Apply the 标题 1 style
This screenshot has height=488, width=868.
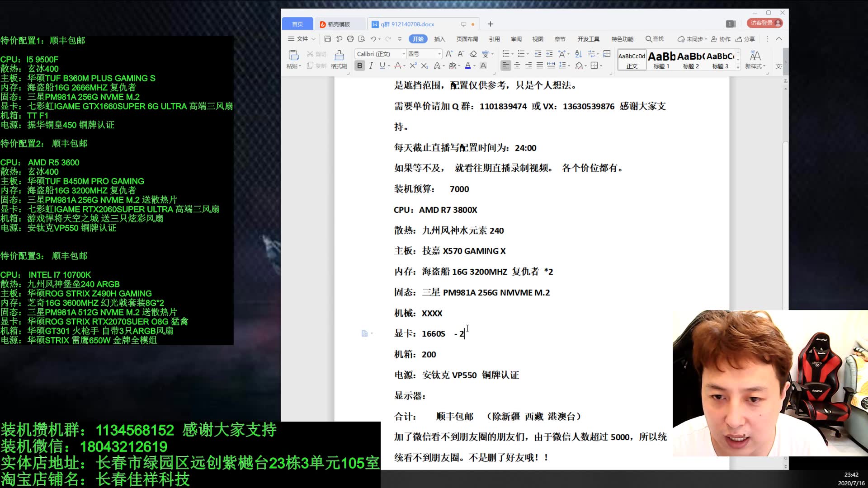point(661,60)
